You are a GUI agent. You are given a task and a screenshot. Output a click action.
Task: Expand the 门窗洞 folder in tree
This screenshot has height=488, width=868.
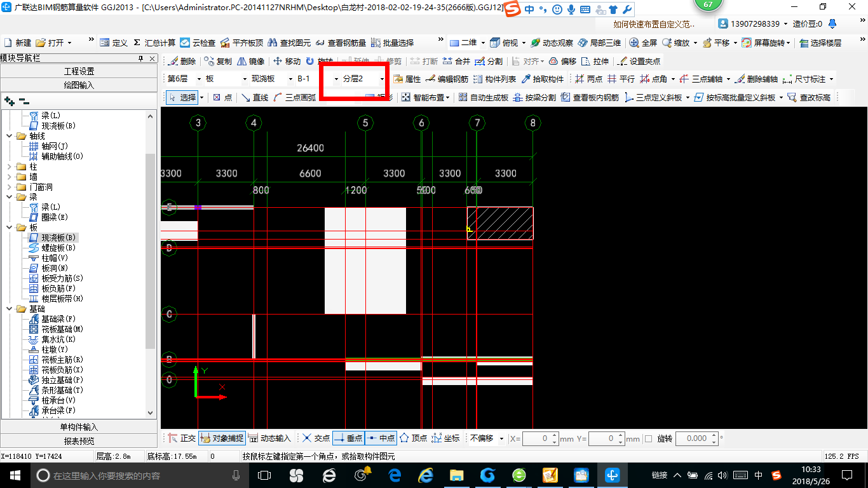coord(9,187)
